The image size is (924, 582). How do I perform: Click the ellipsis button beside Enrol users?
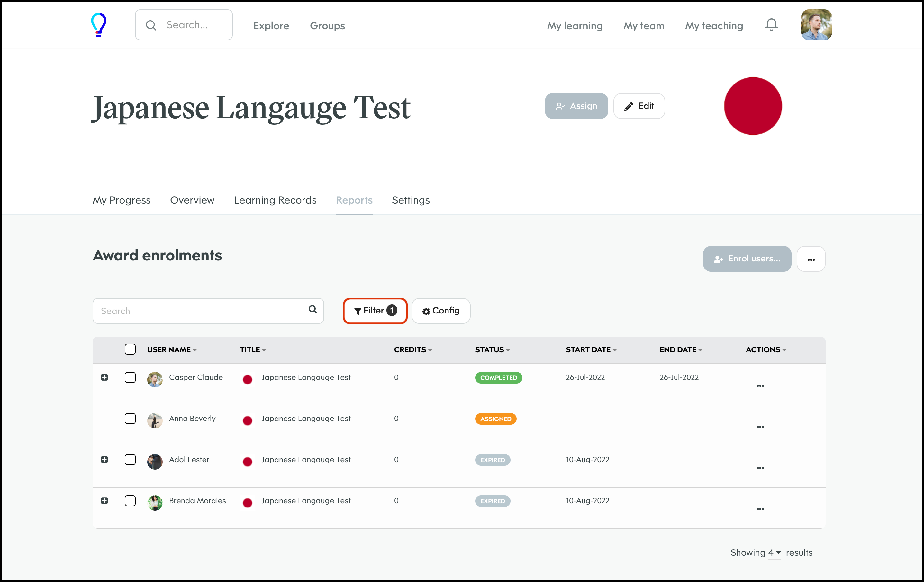pos(811,259)
